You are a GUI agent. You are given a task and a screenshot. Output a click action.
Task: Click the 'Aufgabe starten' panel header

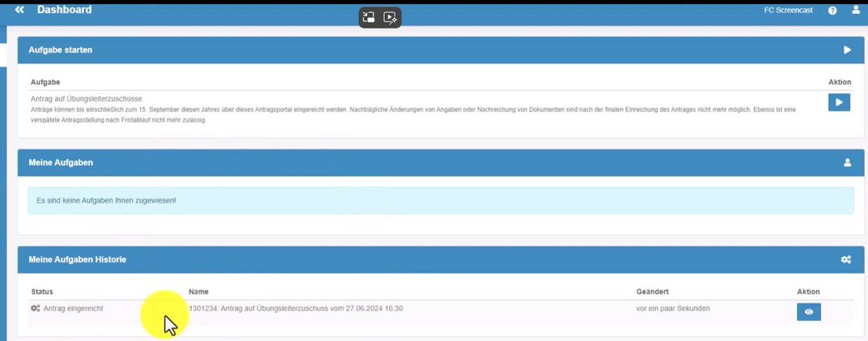(x=442, y=50)
